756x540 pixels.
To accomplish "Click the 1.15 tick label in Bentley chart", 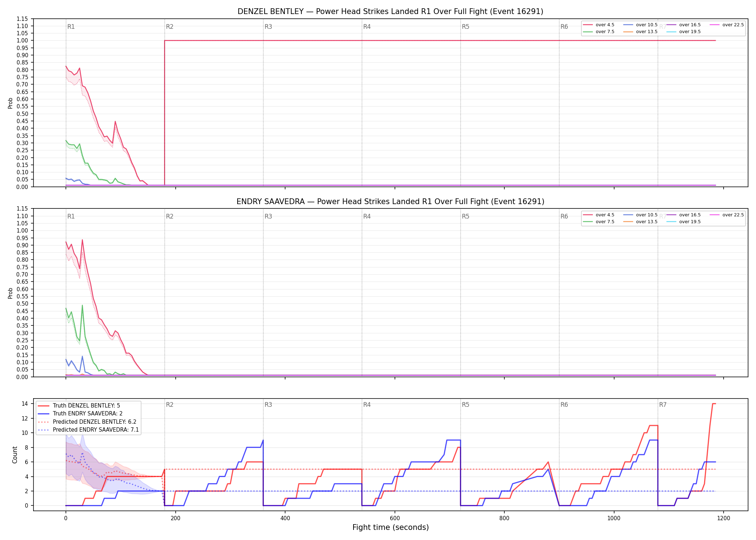I will (22, 19).
